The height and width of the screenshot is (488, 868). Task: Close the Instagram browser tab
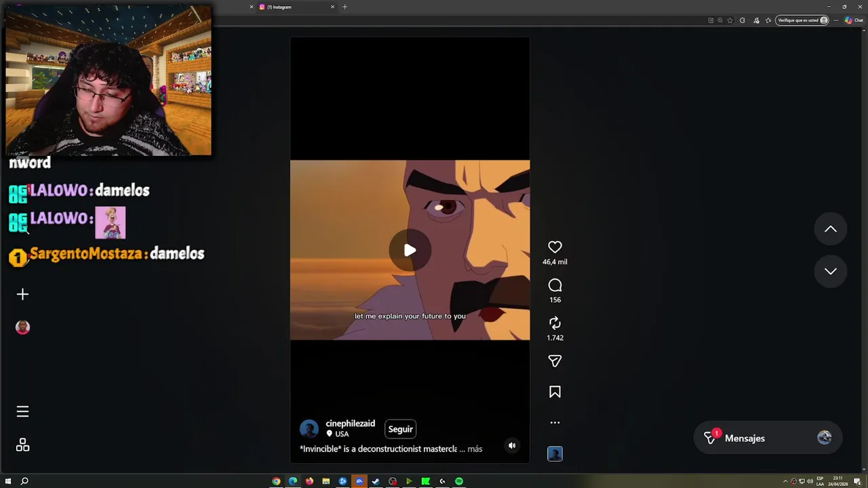[332, 7]
